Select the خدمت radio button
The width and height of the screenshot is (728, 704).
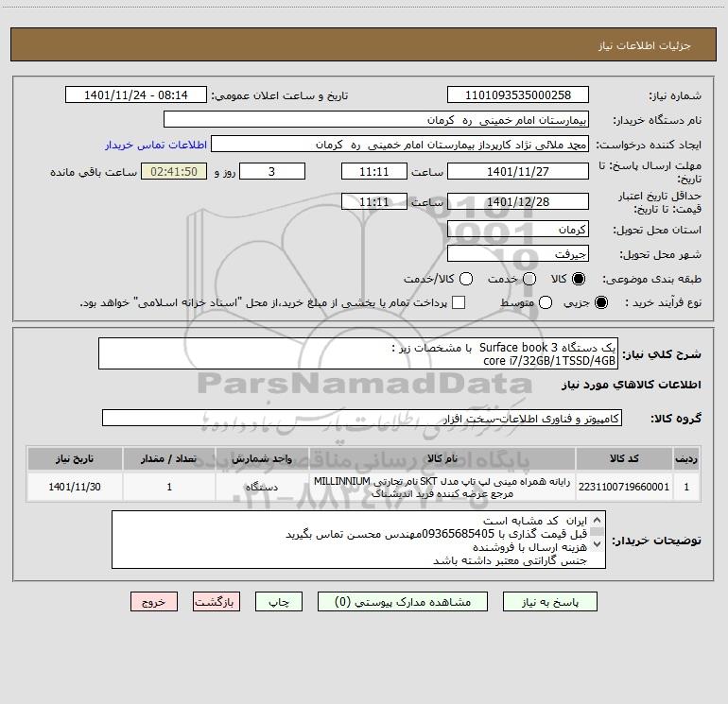coord(529,279)
